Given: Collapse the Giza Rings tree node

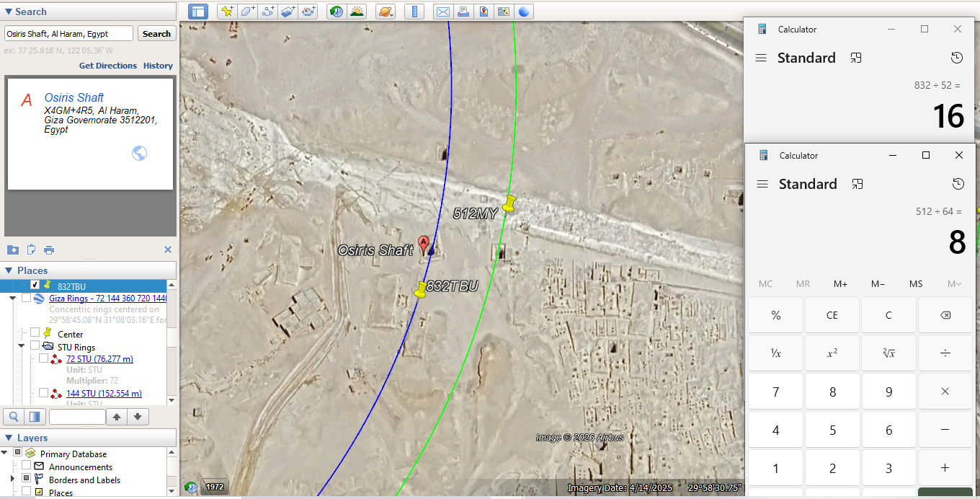Looking at the screenshot, I should click(12, 298).
